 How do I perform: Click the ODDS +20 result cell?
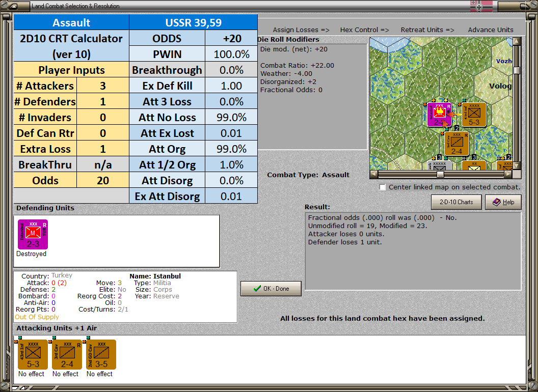tap(232, 38)
